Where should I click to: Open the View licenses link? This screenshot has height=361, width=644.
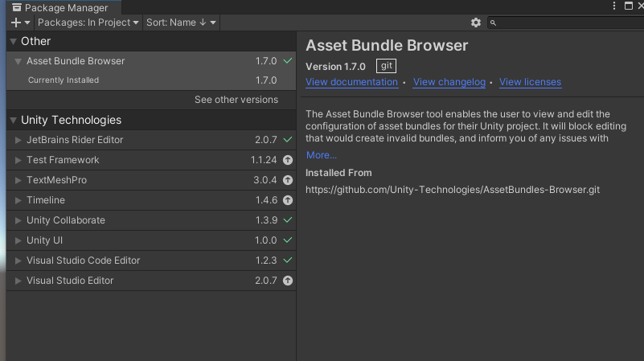pyautogui.click(x=530, y=82)
